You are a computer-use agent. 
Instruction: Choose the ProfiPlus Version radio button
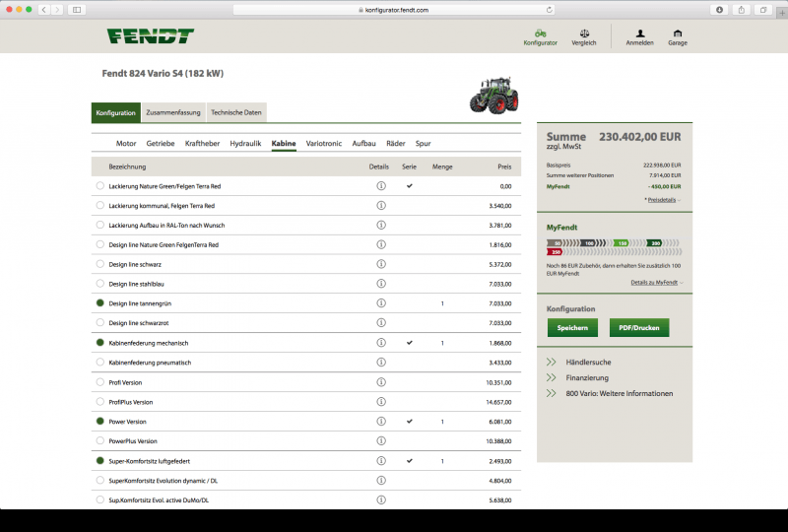point(100,402)
